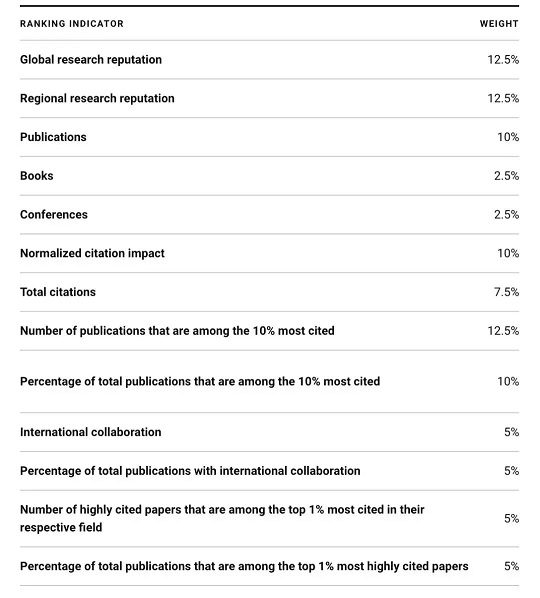Image resolution: width=540 pixels, height=598 pixels.
Task: Click the 2.5% weight value for Books
Action: (506, 176)
